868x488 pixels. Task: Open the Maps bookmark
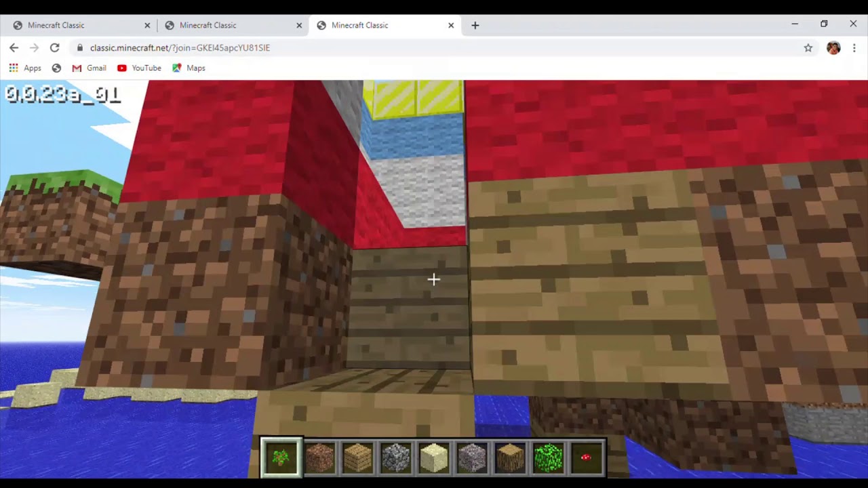click(x=189, y=68)
